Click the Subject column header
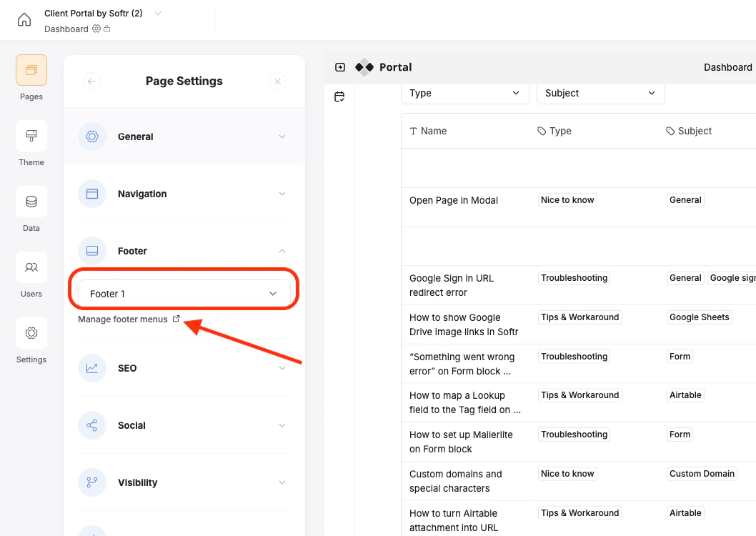 689,131
